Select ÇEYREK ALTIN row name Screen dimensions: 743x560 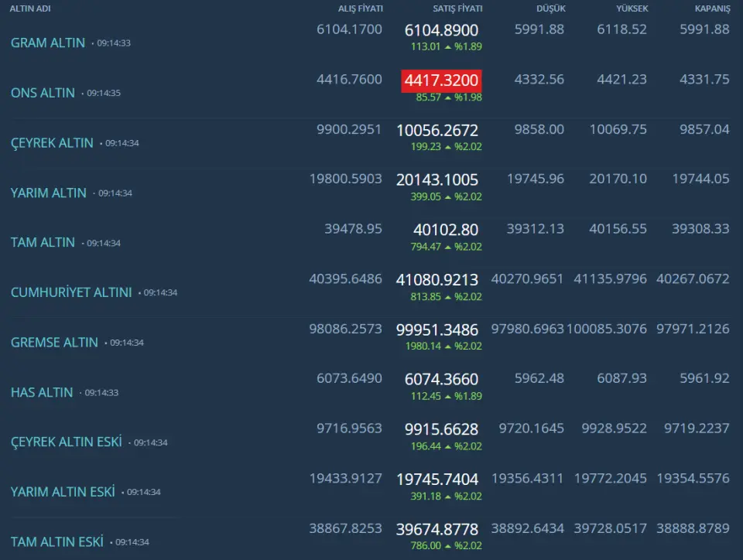pos(52,143)
